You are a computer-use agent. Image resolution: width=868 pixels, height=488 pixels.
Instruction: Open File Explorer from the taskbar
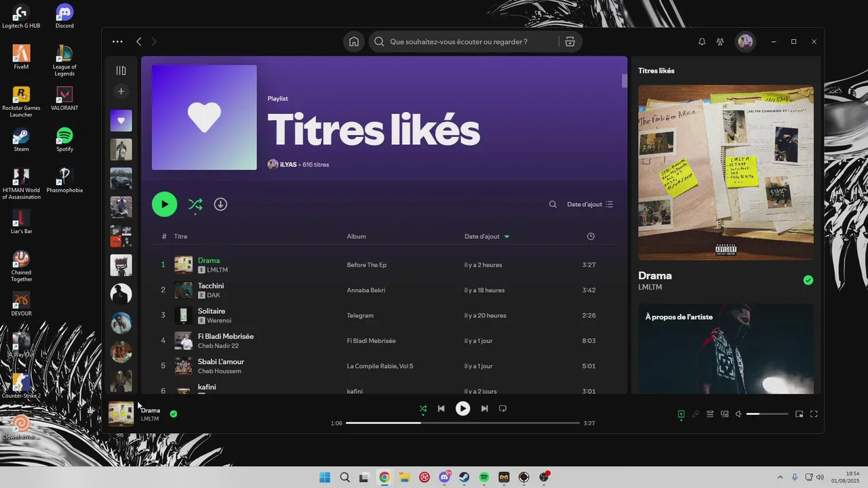click(404, 477)
